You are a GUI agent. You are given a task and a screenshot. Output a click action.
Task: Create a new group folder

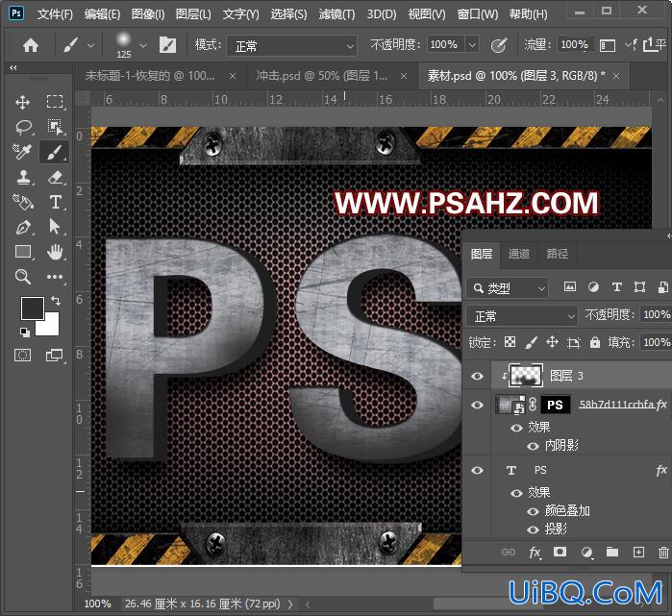(x=612, y=552)
